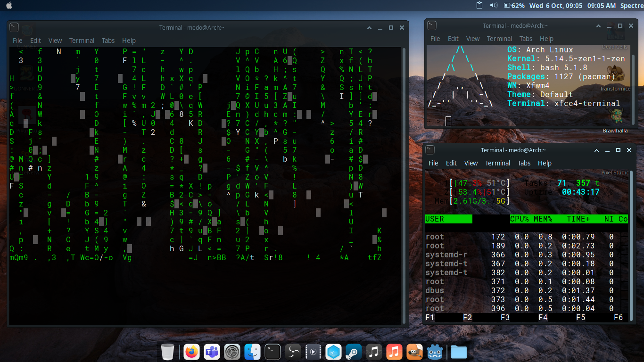Open the Edit menu in the htop terminal
The width and height of the screenshot is (644, 362).
click(451, 163)
